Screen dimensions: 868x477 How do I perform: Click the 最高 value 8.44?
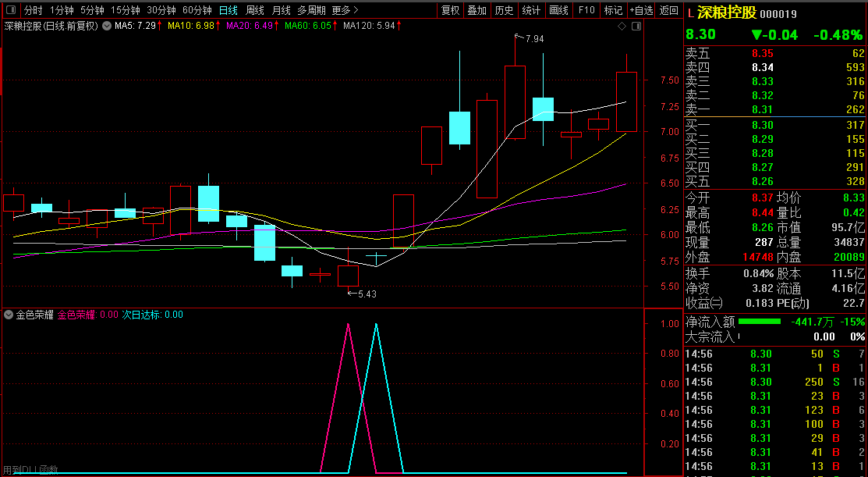click(x=761, y=213)
